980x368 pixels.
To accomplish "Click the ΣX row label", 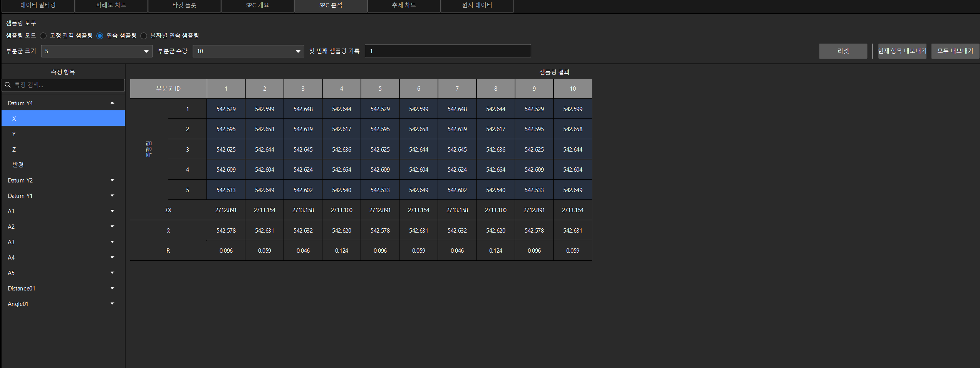I will tap(168, 210).
